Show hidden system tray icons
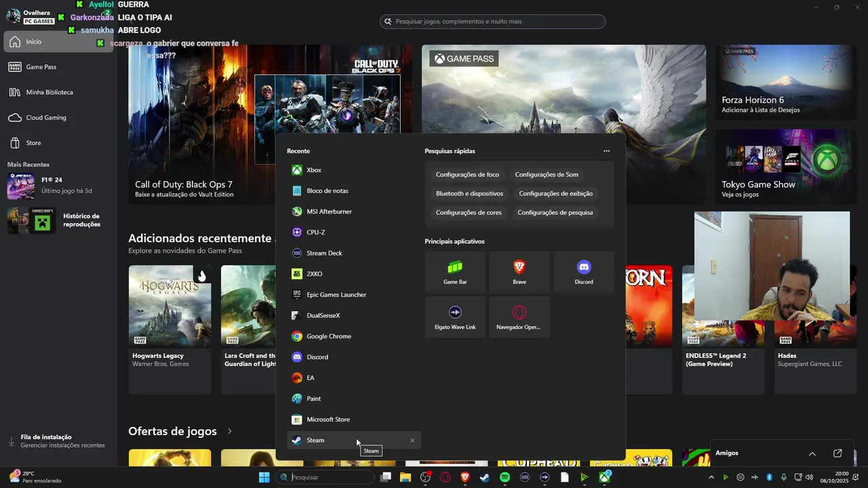 pos(711,477)
